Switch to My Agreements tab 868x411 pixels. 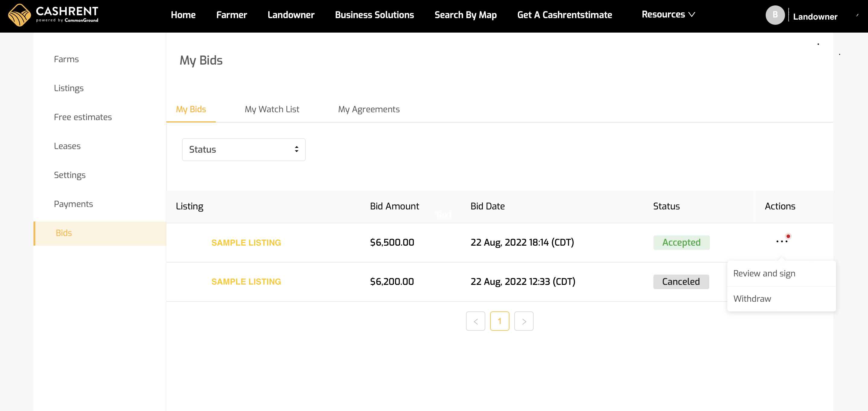(369, 109)
